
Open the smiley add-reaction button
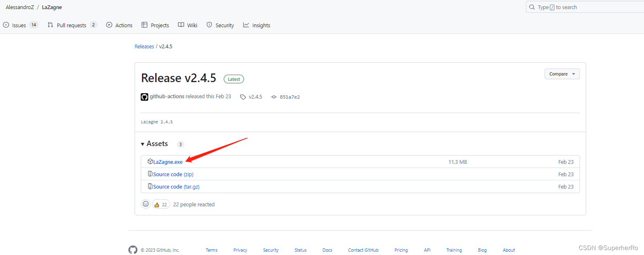coord(146,204)
